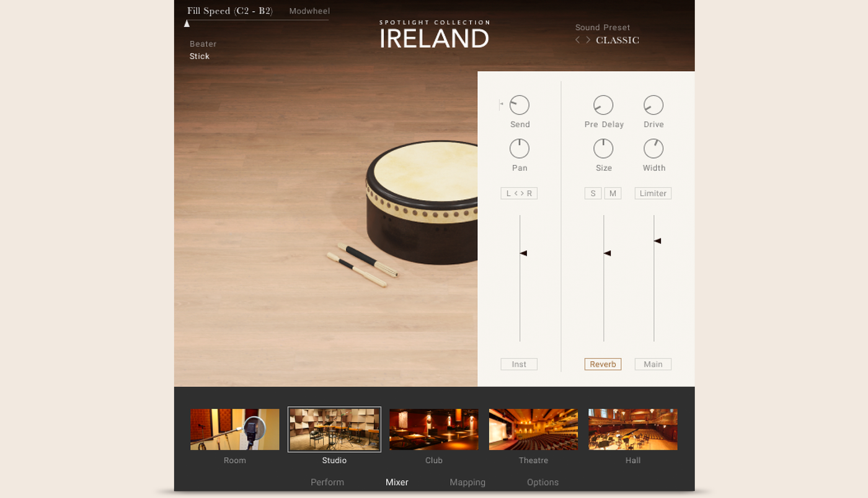Click the IRELAND title logo
868x498 pixels.
point(435,38)
